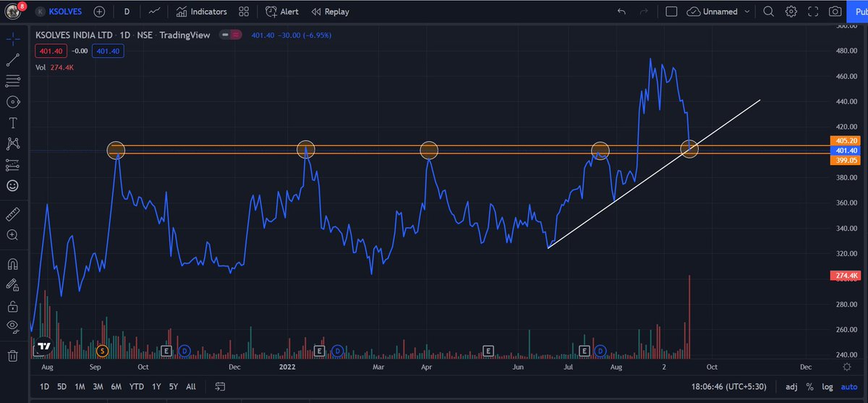This screenshot has width=868, height=403.
Task: Take a chart snapshot with camera icon
Action: (835, 12)
